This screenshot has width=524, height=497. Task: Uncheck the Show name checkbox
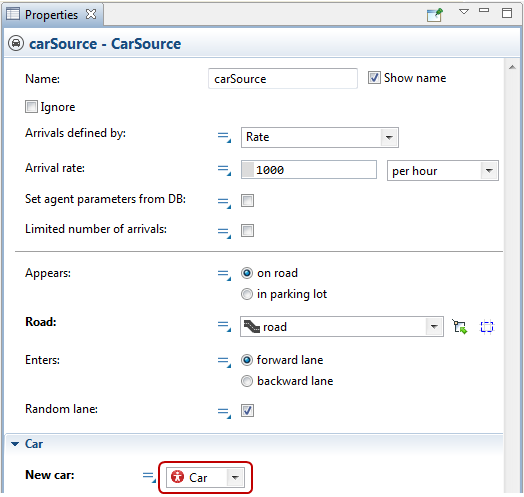(x=374, y=78)
